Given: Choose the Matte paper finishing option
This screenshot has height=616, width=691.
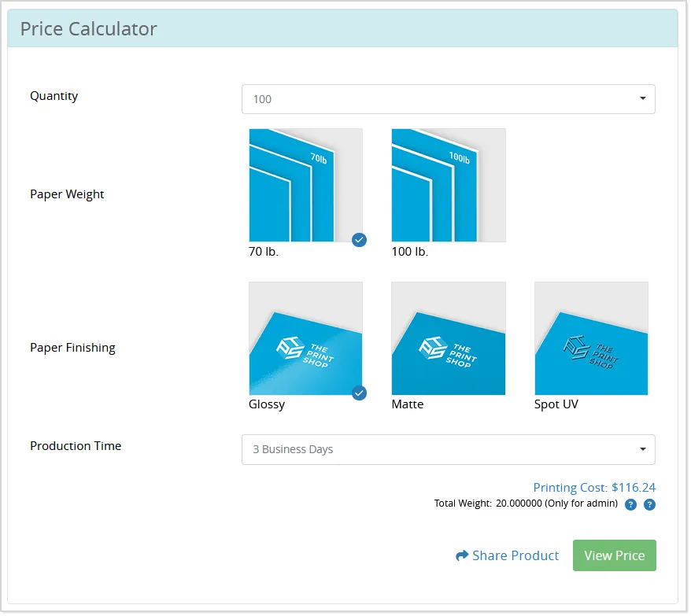Looking at the screenshot, I should 449,339.
